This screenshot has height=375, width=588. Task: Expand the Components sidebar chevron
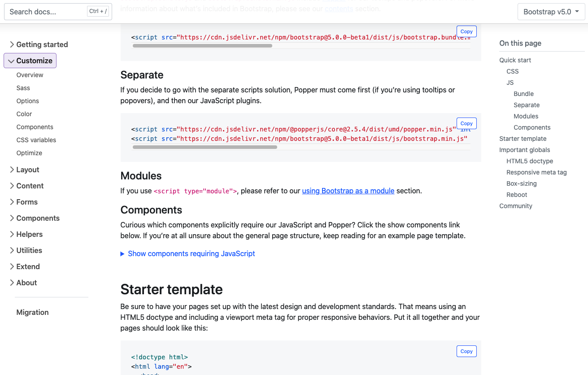tap(12, 218)
